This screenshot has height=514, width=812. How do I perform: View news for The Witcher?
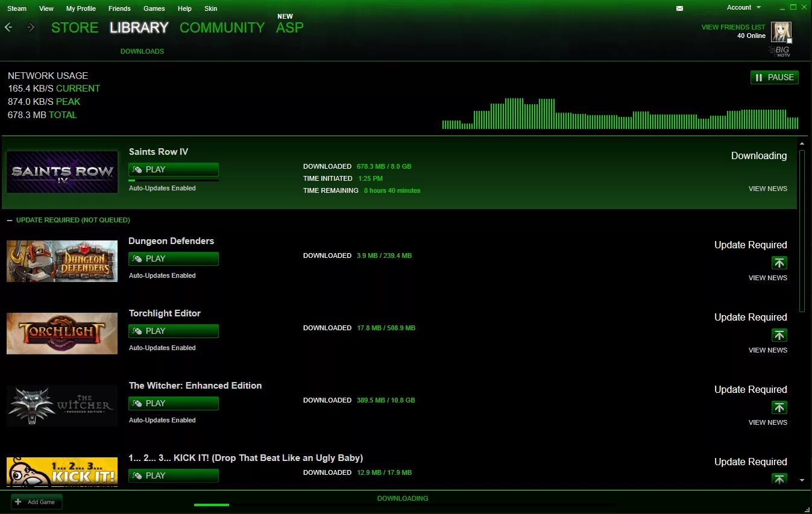tap(767, 422)
